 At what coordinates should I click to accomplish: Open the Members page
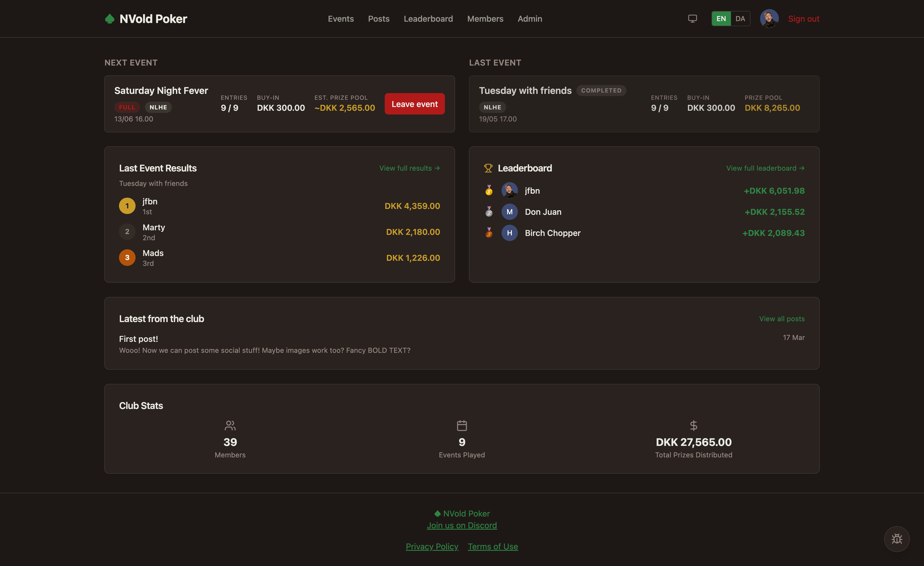point(485,19)
